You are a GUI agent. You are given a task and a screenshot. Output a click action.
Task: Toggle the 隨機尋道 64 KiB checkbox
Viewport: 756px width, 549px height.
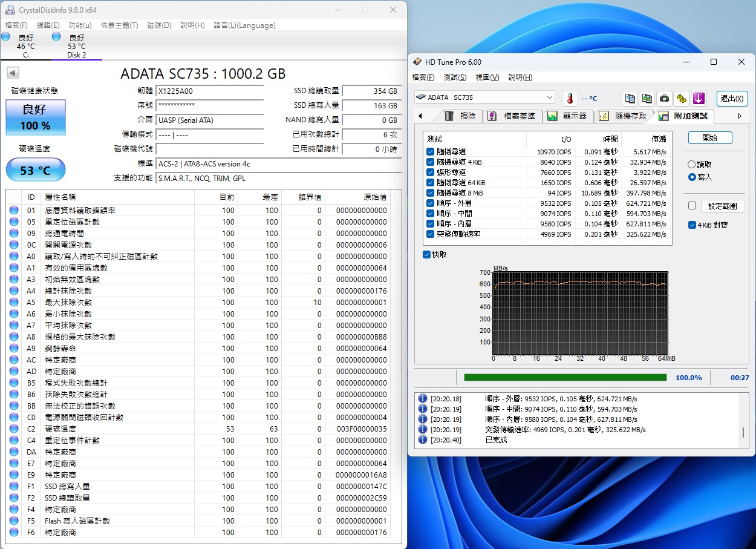[x=430, y=183]
